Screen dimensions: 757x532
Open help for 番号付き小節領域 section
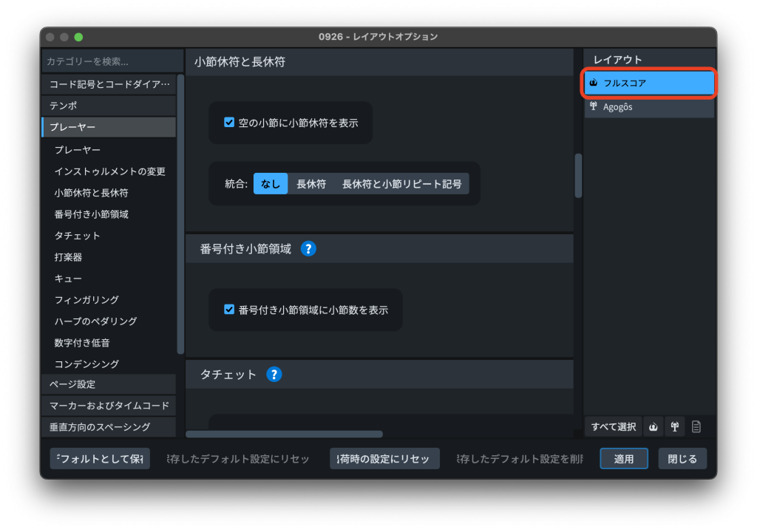[308, 248]
